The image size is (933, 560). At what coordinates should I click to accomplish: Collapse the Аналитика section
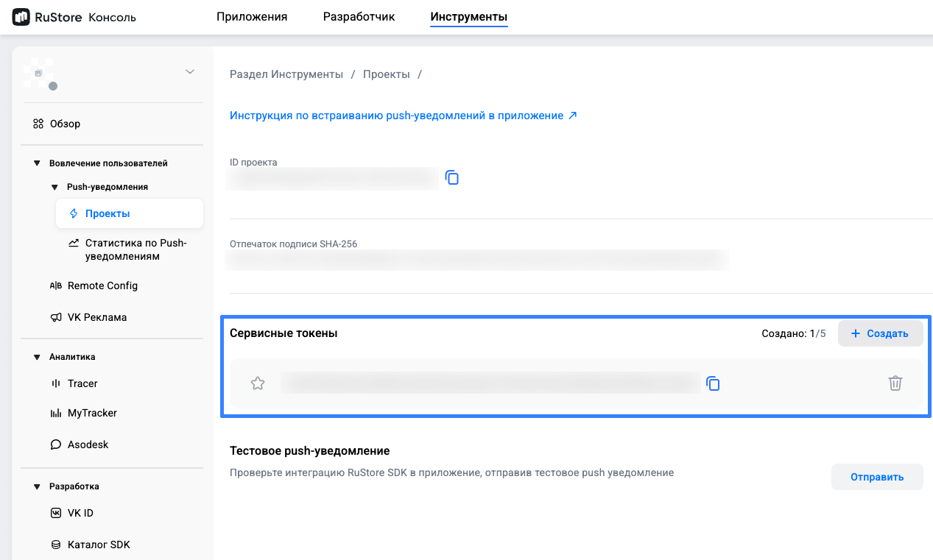[37, 357]
